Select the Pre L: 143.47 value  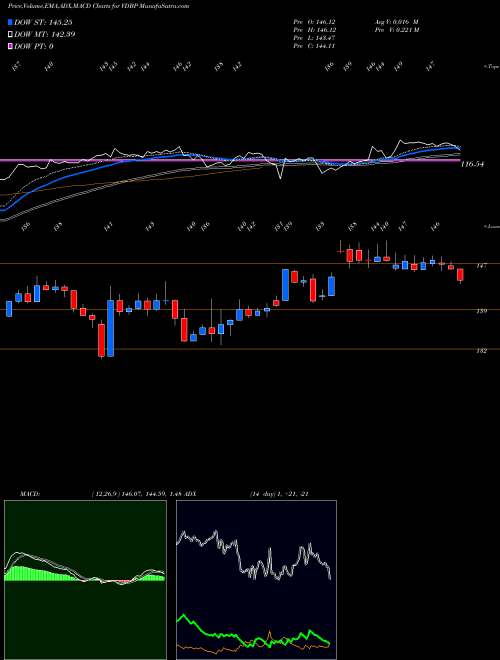click(314, 38)
